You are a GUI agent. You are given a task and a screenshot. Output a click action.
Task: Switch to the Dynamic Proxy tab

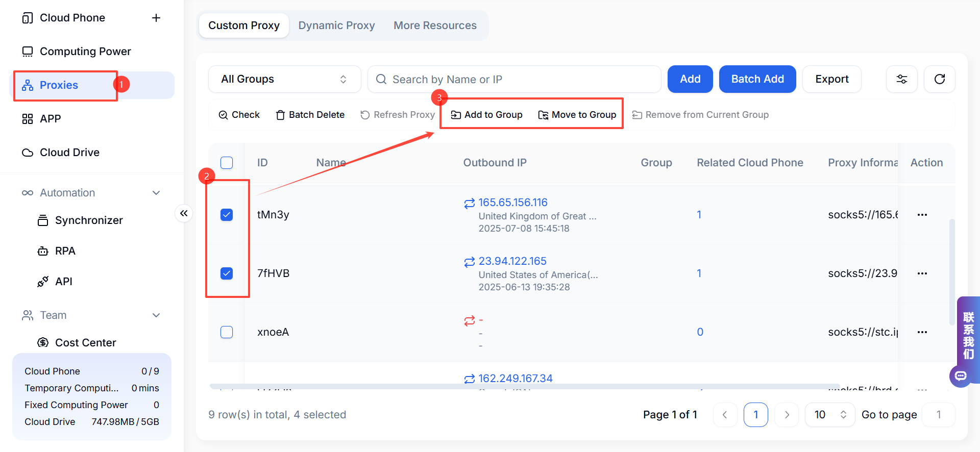pos(336,26)
